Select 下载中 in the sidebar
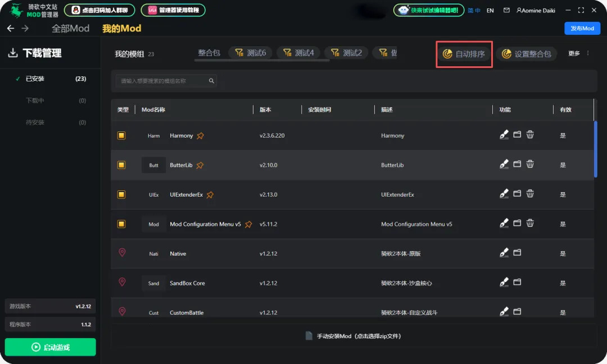Image resolution: width=607 pixels, height=364 pixels. pyautogui.click(x=35, y=101)
